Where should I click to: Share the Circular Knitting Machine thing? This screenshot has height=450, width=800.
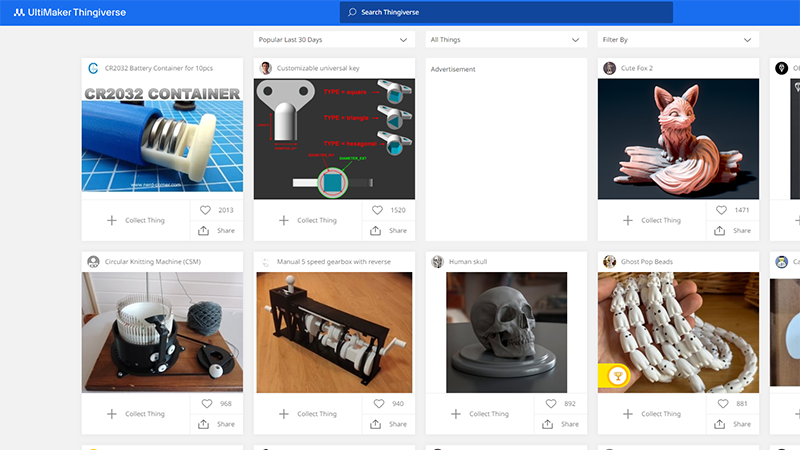click(216, 424)
